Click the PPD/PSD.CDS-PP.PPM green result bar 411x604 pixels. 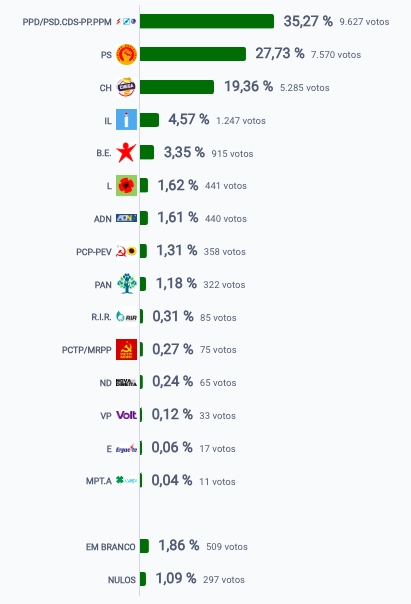(x=207, y=21)
